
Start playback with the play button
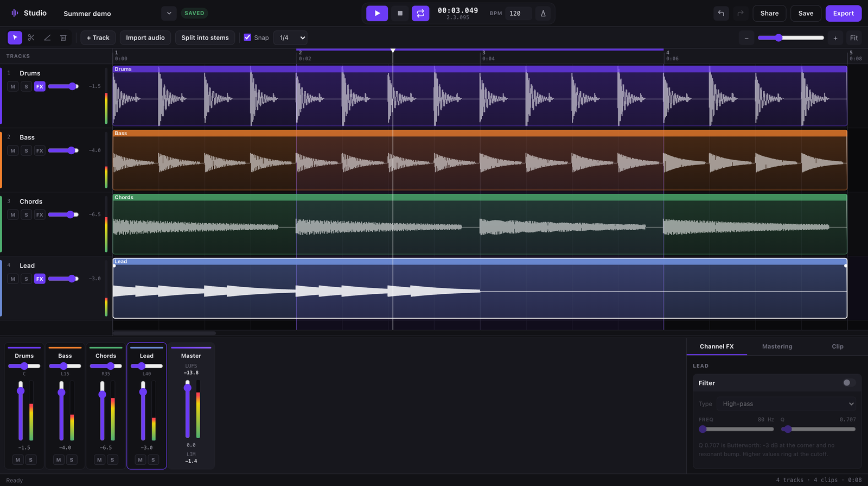tap(377, 13)
